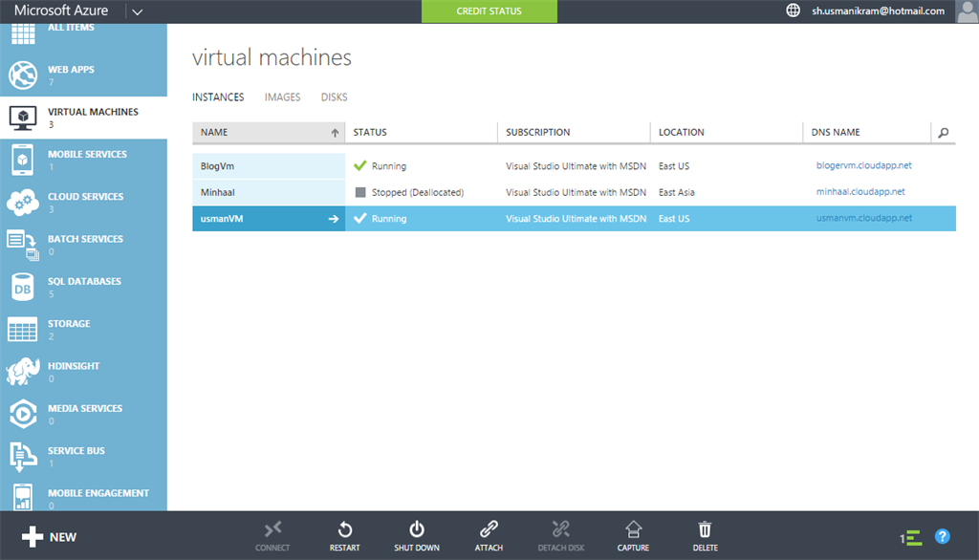Image resolution: width=979 pixels, height=560 pixels.
Task: Open Storage grid icon
Action: [x=23, y=330]
